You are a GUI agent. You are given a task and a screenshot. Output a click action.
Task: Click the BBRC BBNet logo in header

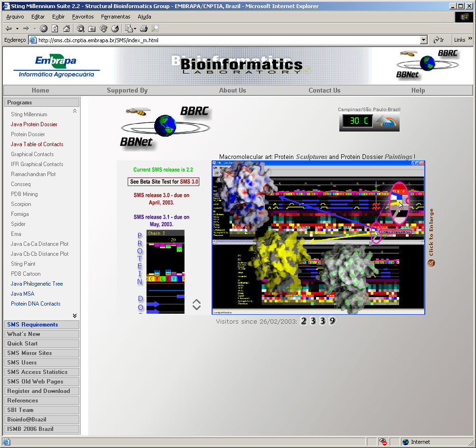(428, 65)
